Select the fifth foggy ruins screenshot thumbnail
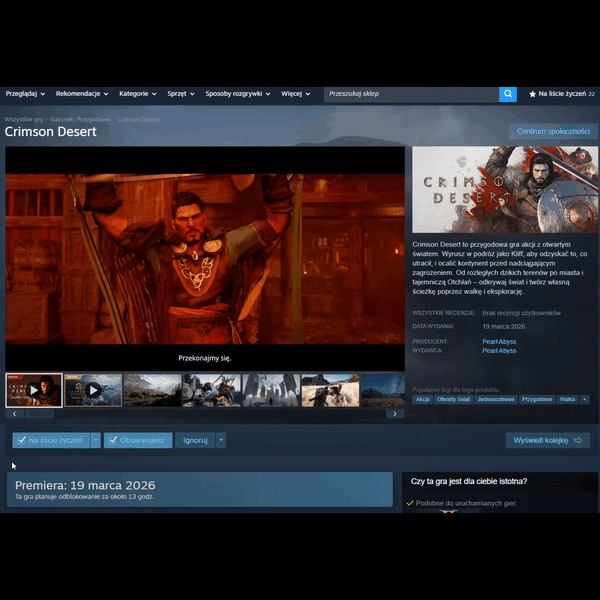The image size is (600, 600). click(271, 390)
